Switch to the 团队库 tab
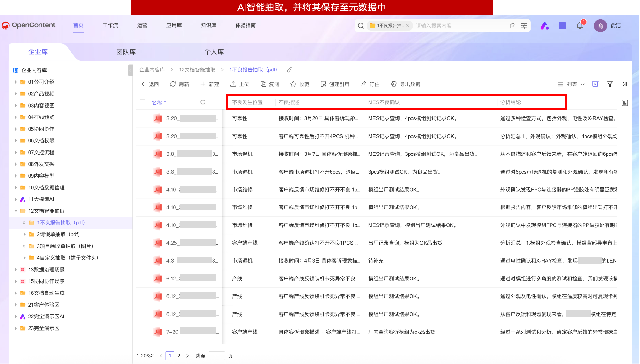 pos(126,52)
